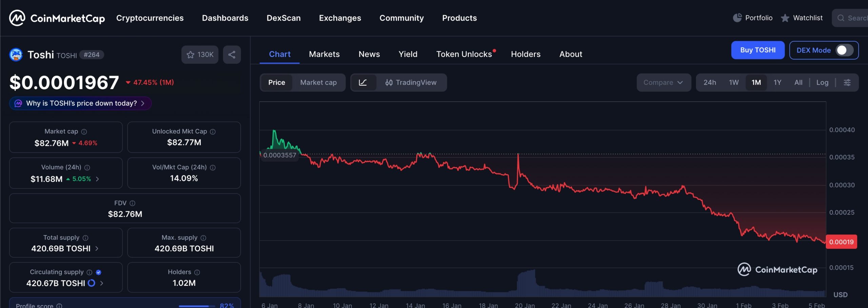This screenshot has height=308, width=868.
Task: Switch to the About tab
Action: click(571, 54)
